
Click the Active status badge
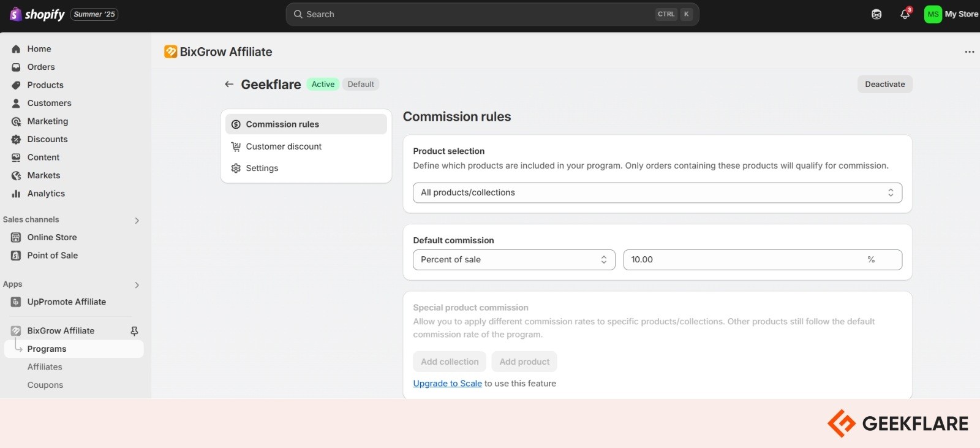coord(323,85)
